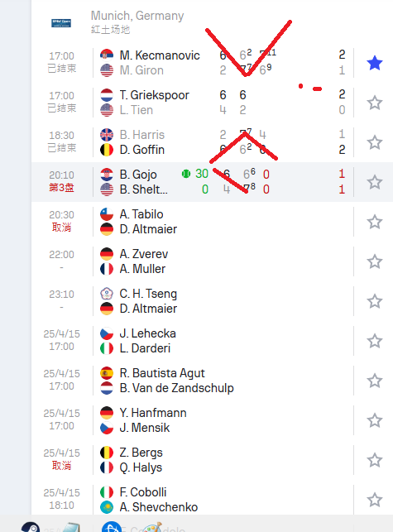Star the live Gojo vs Shelton match
Screen dimensions: 393x532
click(x=375, y=182)
